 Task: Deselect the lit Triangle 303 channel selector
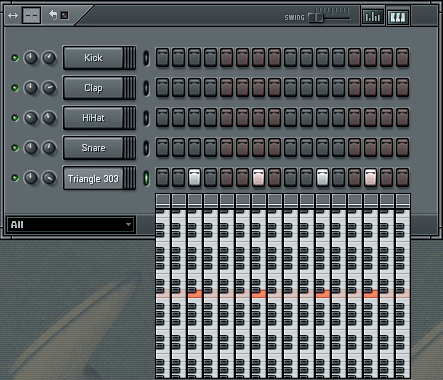[x=146, y=178]
